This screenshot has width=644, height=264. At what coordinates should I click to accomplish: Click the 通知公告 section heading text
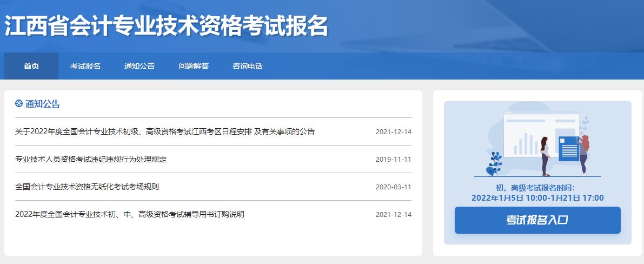click(x=43, y=104)
